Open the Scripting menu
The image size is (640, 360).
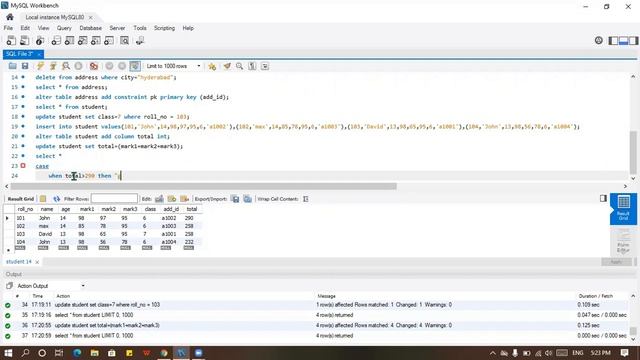click(x=164, y=28)
